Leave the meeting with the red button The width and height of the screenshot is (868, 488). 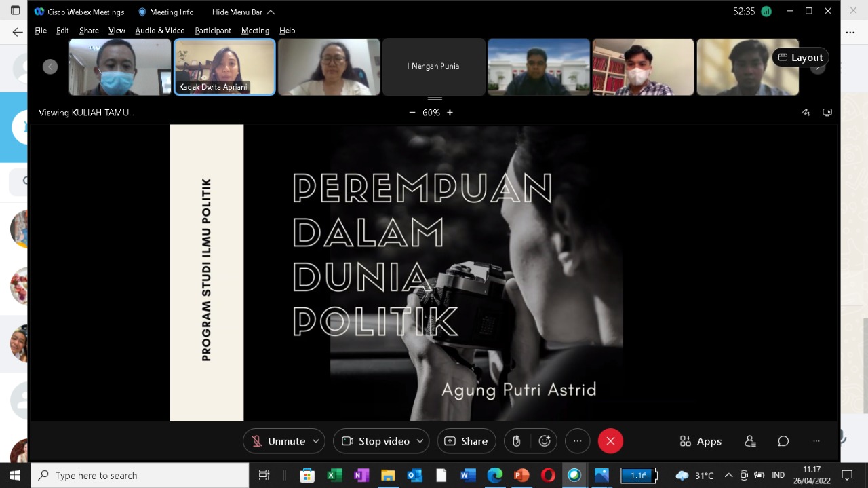pos(610,441)
